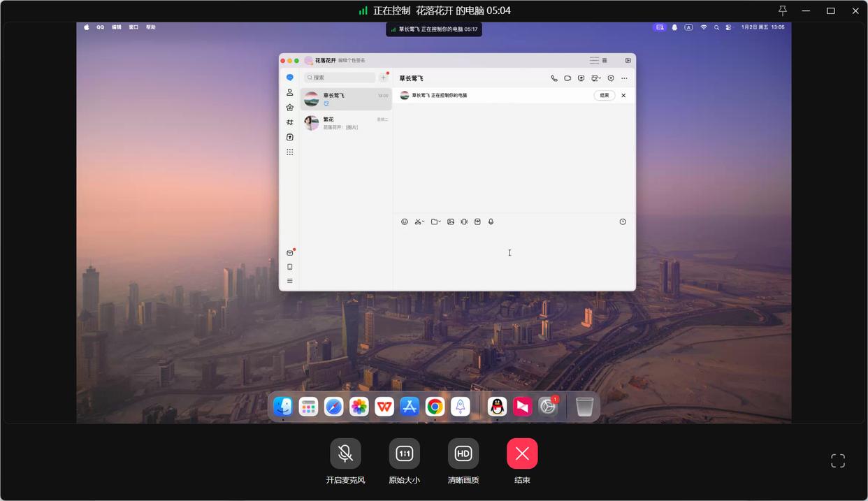Open the hamburger main menu in QQ sidebar
The height and width of the screenshot is (501, 868).
(x=289, y=281)
